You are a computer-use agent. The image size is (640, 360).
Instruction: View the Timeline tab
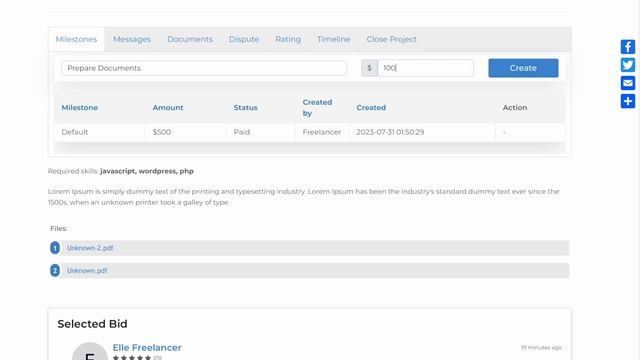[x=333, y=39]
